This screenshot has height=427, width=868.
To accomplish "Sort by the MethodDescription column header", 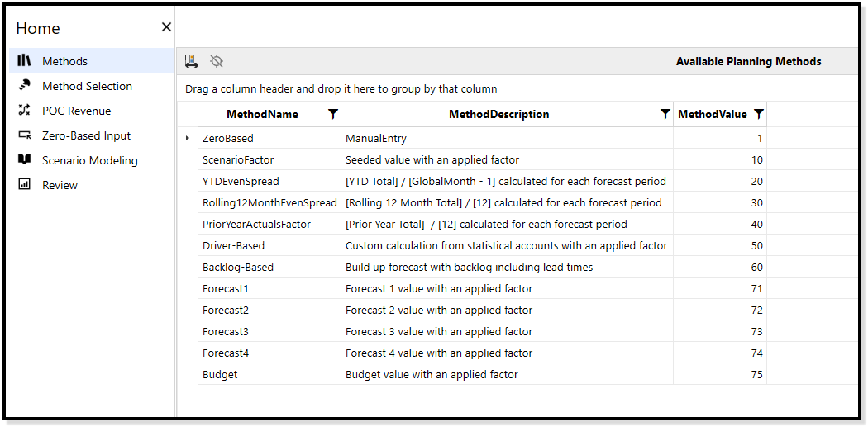I will [x=498, y=114].
